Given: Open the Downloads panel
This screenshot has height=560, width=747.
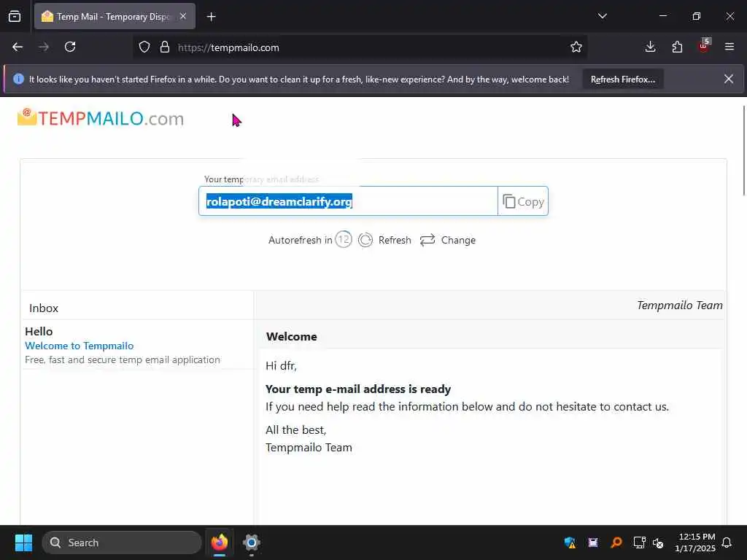Looking at the screenshot, I should pos(650,47).
